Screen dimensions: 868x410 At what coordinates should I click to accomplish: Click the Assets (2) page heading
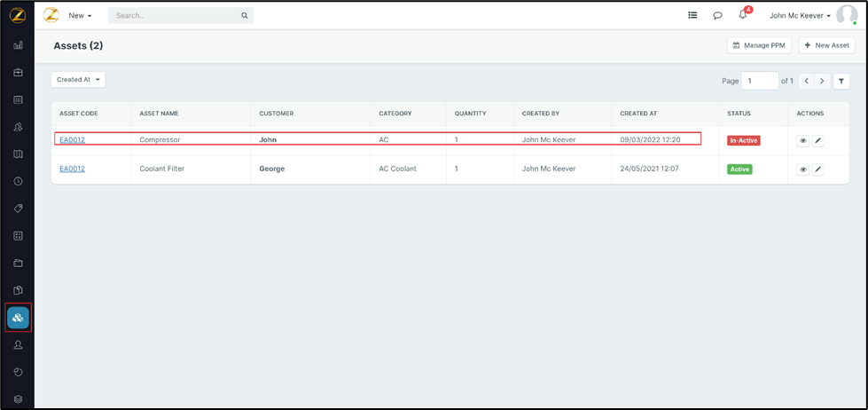[78, 45]
